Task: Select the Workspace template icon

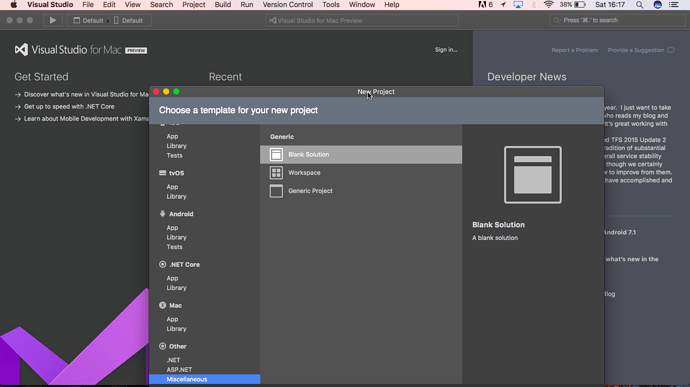Action: [x=276, y=173]
